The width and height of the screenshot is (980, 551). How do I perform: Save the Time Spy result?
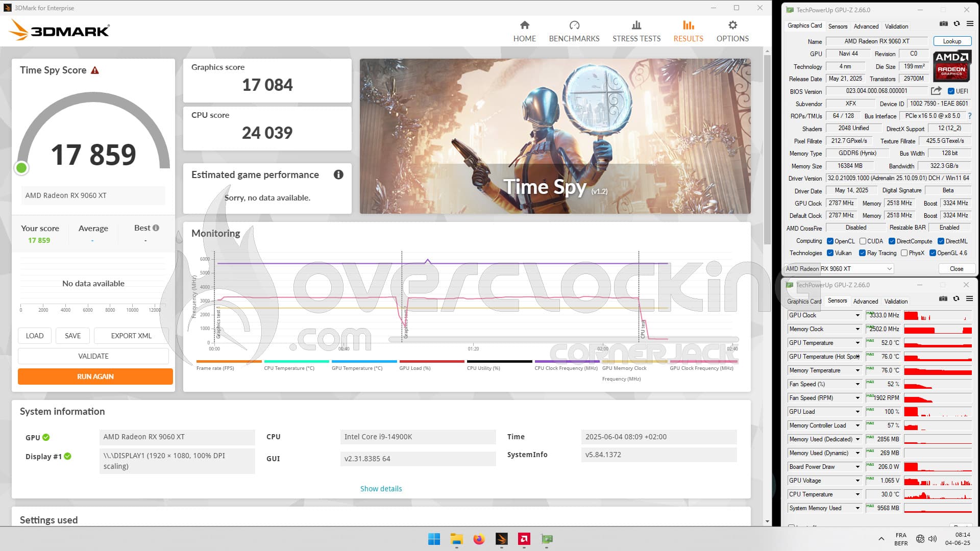click(x=72, y=336)
